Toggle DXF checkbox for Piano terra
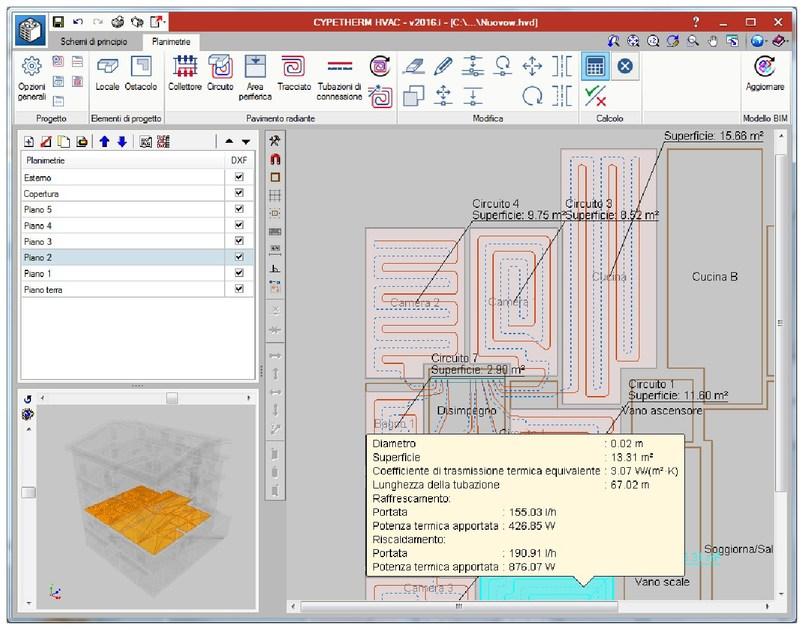This screenshot has height=630, width=802. click(238, 289)
